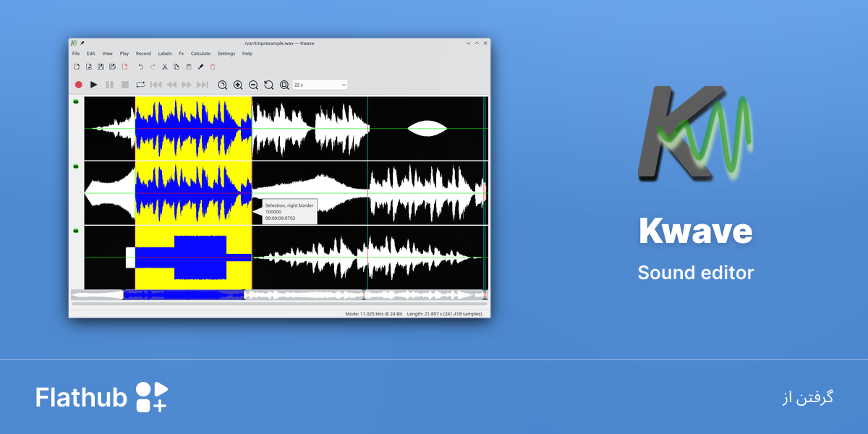Viewport: 868px width, 434px height.
Task: Click the horizontal scrollbar under the overview
Action: point(279,304)
